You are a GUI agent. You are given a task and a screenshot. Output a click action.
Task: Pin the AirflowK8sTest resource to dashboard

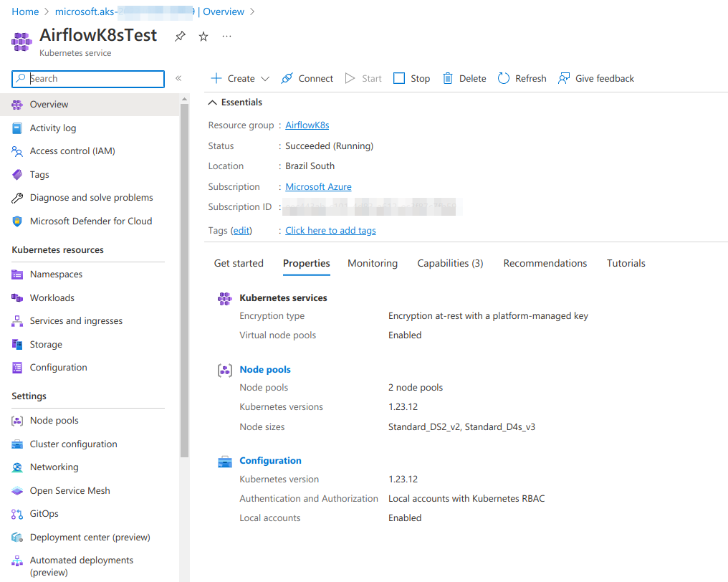180,37
